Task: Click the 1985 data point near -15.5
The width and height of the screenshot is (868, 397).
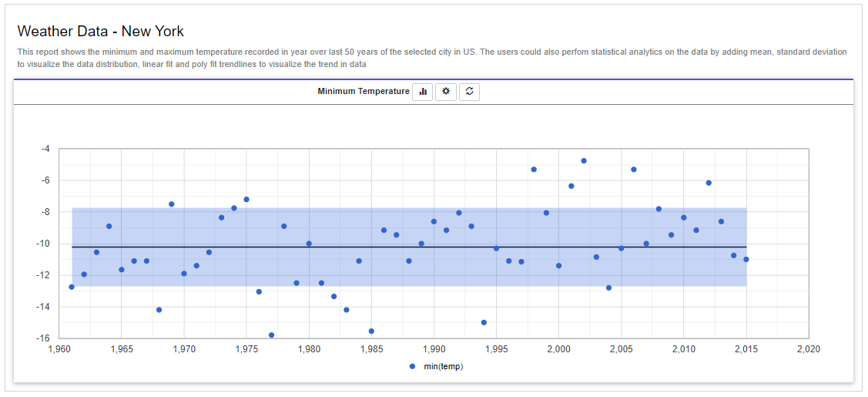Action: [x=371, y=331]
